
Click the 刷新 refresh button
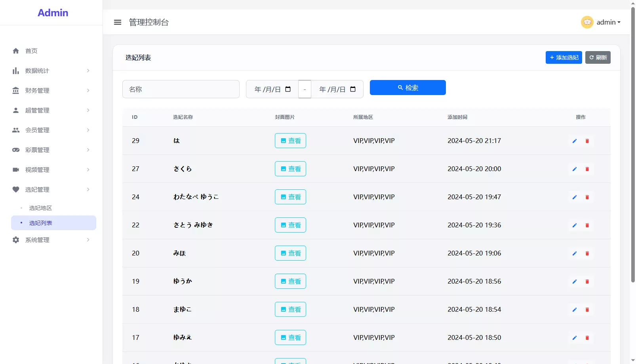(x=598, y=57)
